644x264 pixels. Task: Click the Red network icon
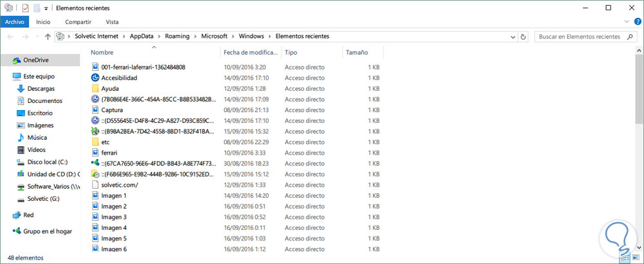tap(17, 214)
